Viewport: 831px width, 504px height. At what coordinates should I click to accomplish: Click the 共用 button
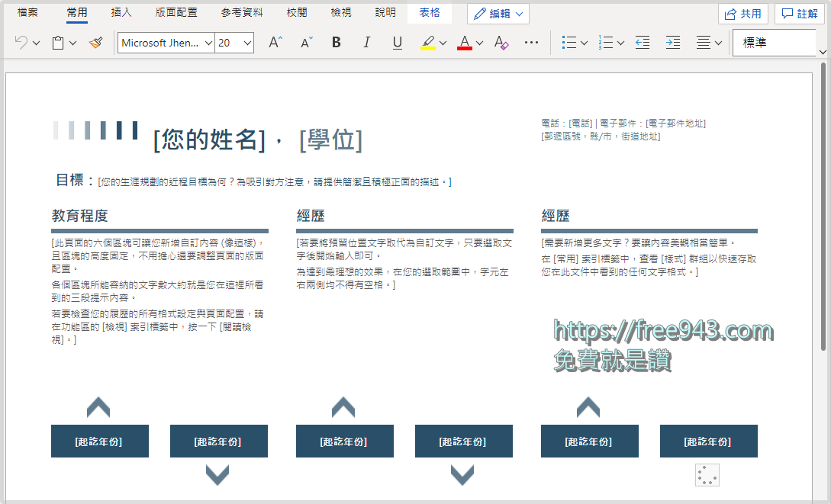pyautogui.click(x=742, y=12)
